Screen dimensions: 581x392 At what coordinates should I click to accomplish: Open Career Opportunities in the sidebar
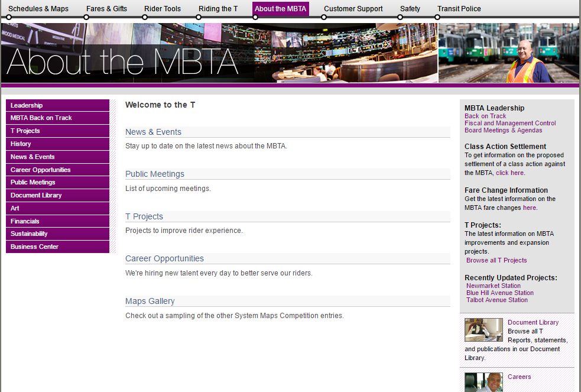click(x=57, y=170)
